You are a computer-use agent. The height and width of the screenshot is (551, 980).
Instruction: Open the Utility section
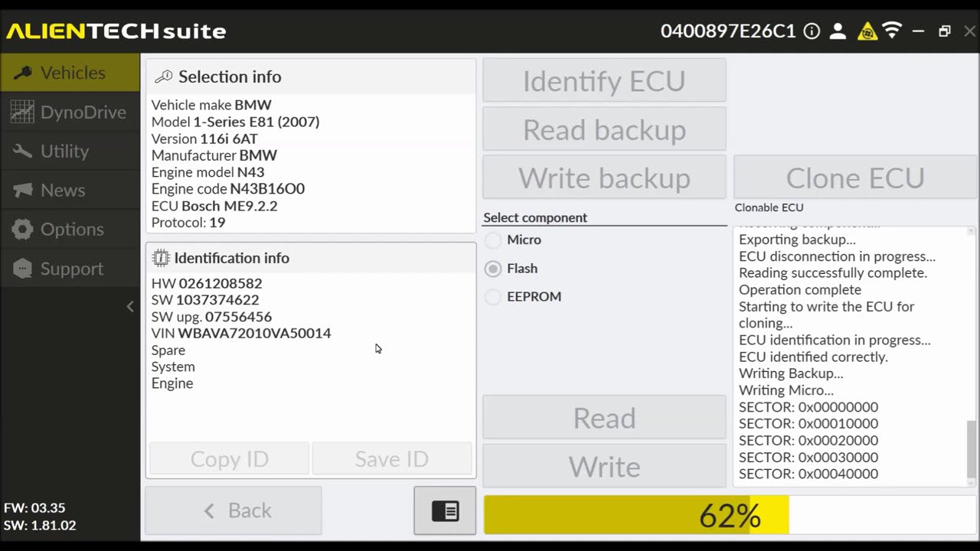[70, 151]
